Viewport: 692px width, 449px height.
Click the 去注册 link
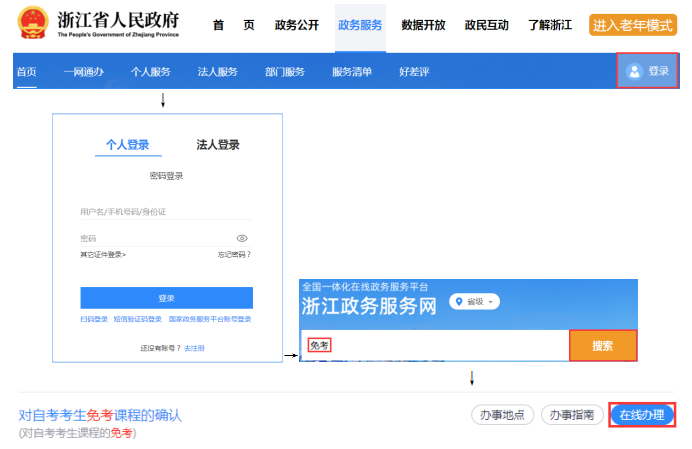pyautogui.click(x=195, y=348)
